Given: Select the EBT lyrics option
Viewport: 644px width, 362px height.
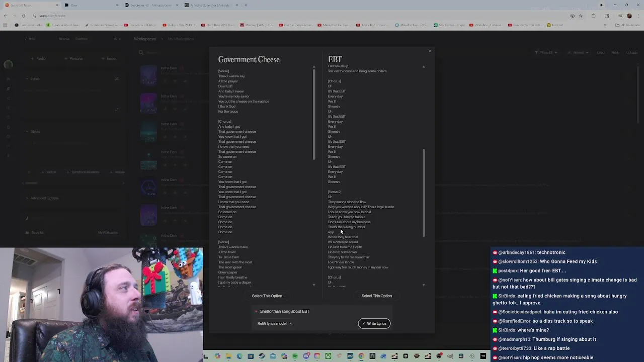Looking at the screenshot, I should (376, 296).
